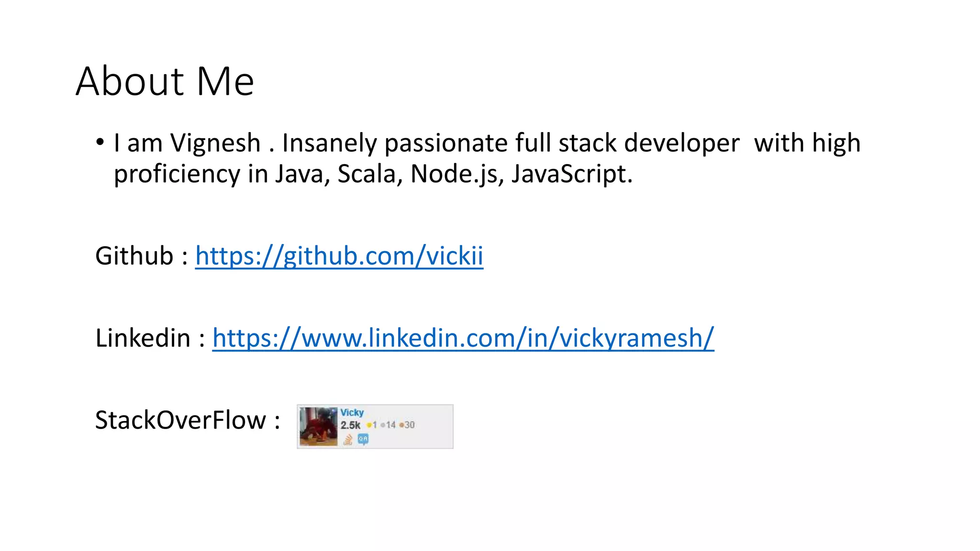This screenshot has width=980, height=551.
Task: Click the word Vignesh in the intro
Action: 215,143
